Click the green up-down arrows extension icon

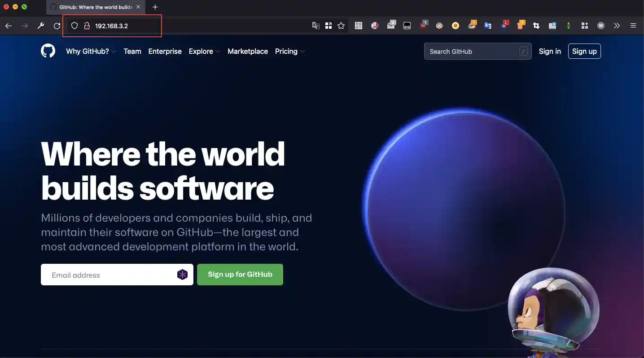(x=569, y=26)
